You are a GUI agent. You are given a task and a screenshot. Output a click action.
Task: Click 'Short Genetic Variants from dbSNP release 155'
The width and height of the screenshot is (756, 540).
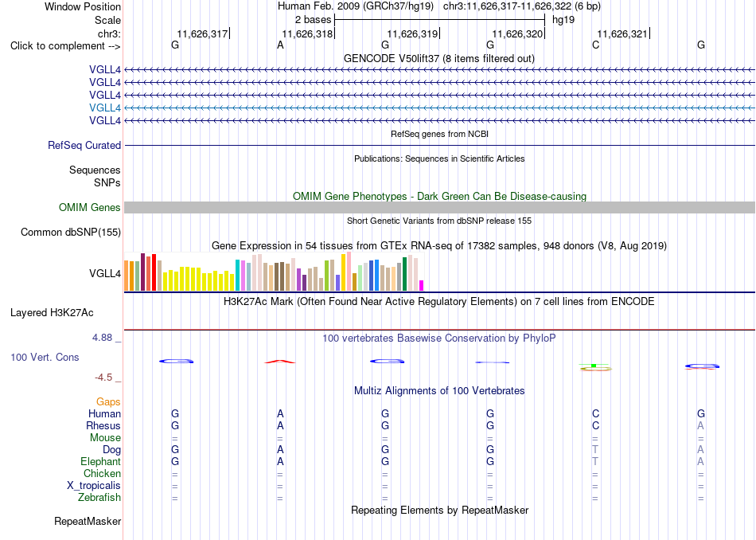[x=439, y=221]
